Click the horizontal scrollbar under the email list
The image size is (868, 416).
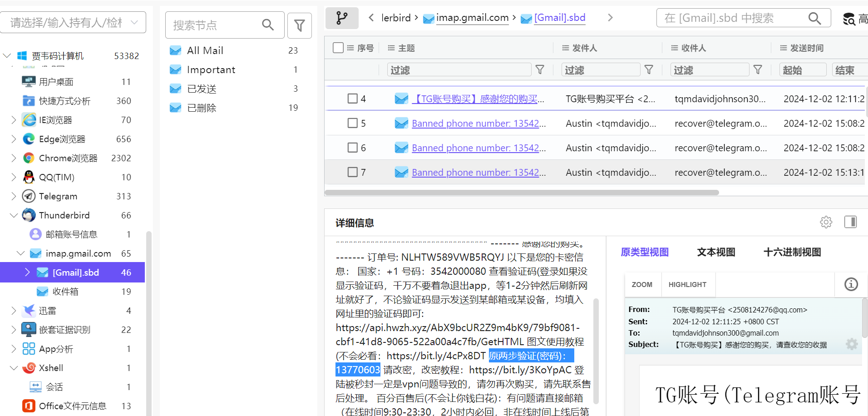pos(522,193)
